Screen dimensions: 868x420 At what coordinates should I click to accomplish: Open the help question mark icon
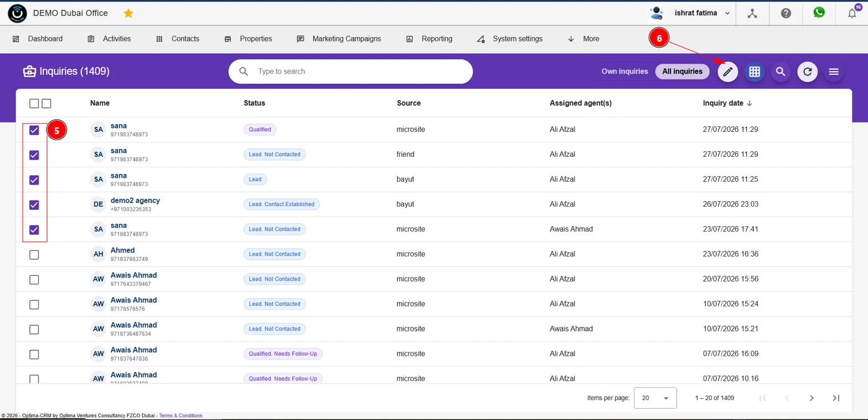(x=786, y=13)
